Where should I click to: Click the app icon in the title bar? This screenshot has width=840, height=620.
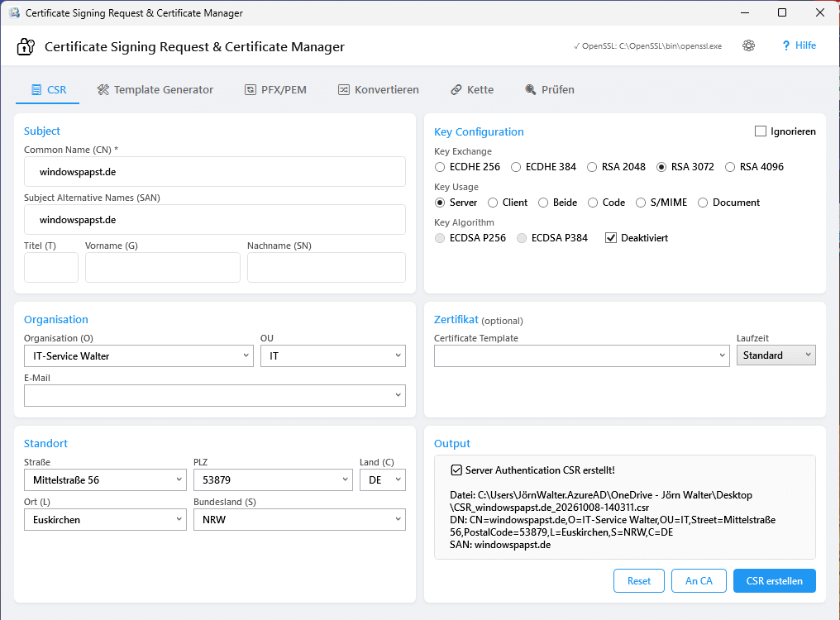[x=14, y=12]
